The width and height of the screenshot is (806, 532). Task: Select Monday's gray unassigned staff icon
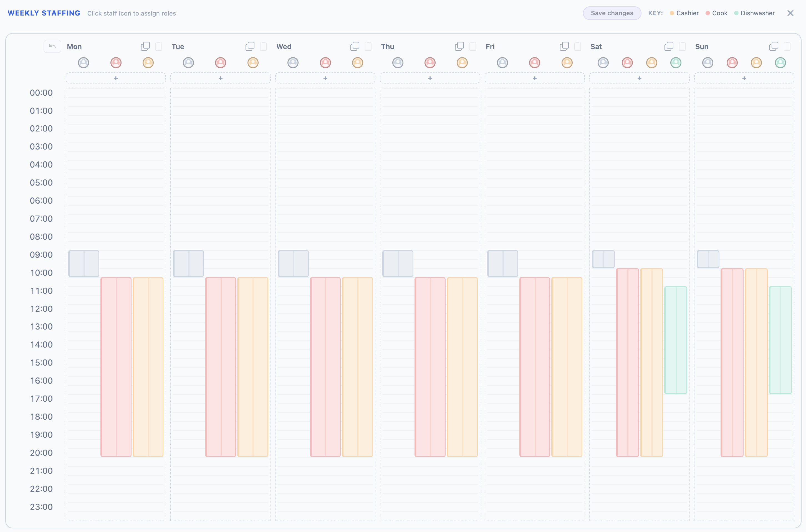[x=84, y=63]
